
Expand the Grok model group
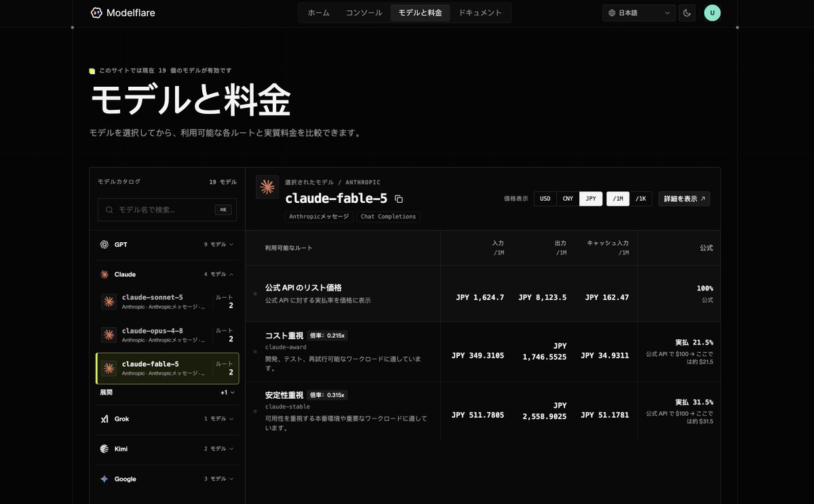[x=167, y=419]
